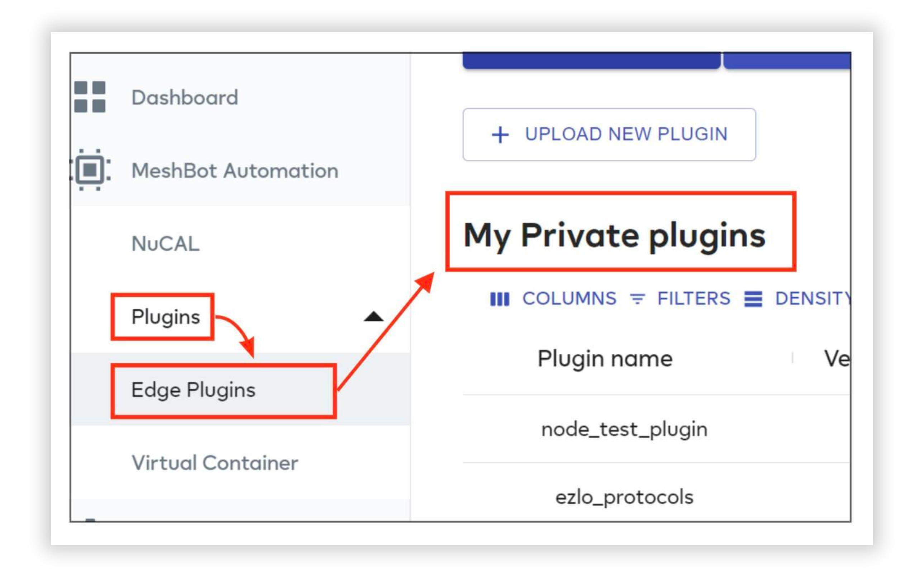Click the Dashboard grid icon
The image size is (924, 577).
[x=90, y=97]
